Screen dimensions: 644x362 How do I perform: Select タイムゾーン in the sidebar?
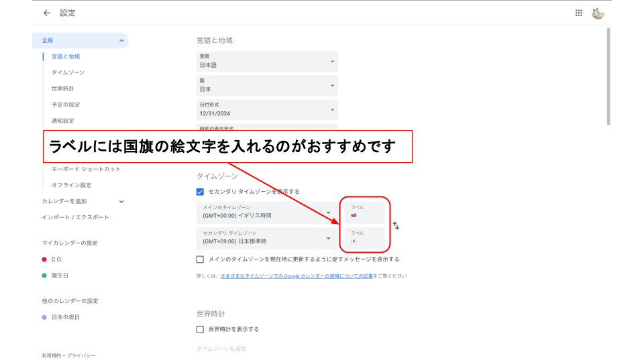(x=68, y=72)
